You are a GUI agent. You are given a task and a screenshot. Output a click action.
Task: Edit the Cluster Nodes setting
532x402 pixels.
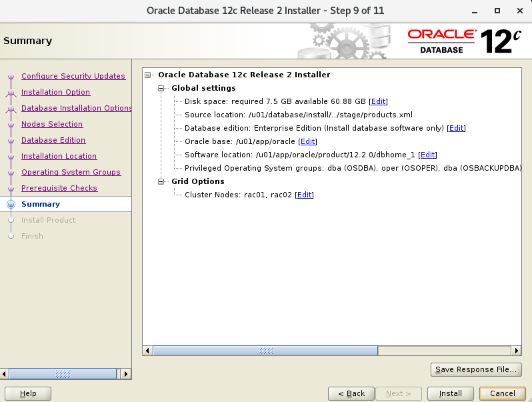click(x=304, y=195)
